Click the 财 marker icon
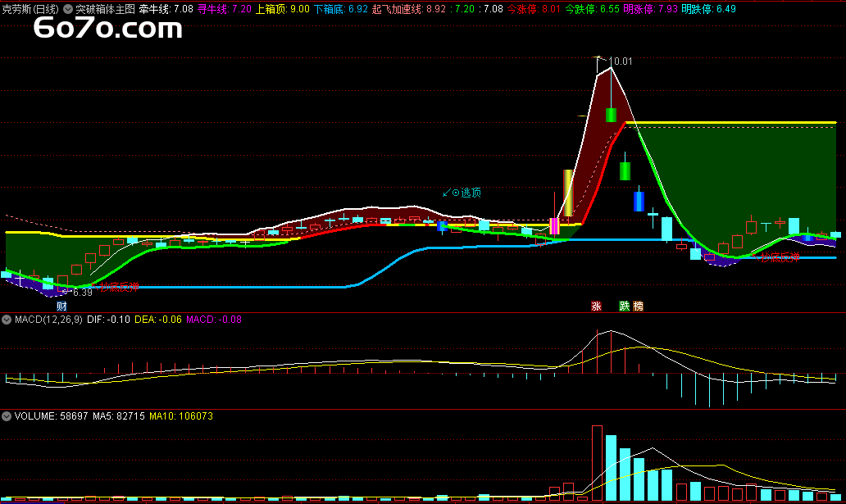846x504 pixels. click(61, 306)
